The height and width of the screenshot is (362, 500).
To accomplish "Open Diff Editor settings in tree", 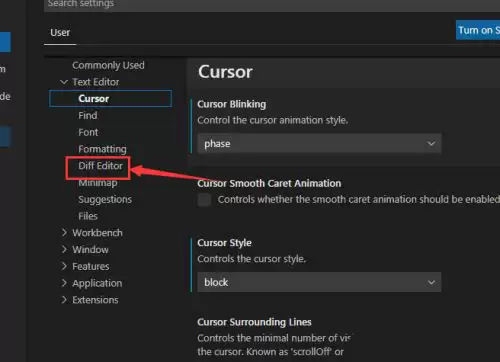I will coord(100,166).
